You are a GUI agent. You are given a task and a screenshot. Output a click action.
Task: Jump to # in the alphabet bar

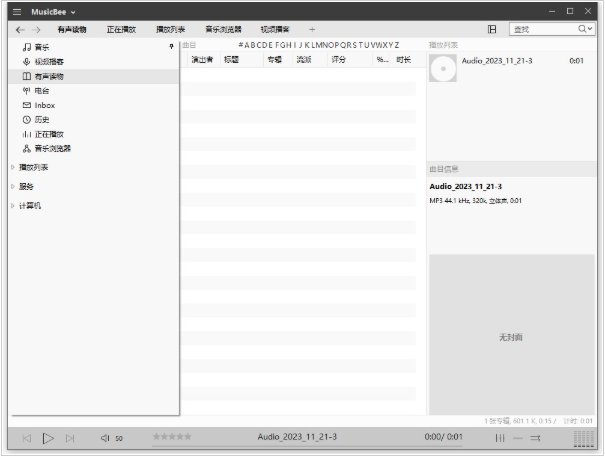(x=241, y=45)
